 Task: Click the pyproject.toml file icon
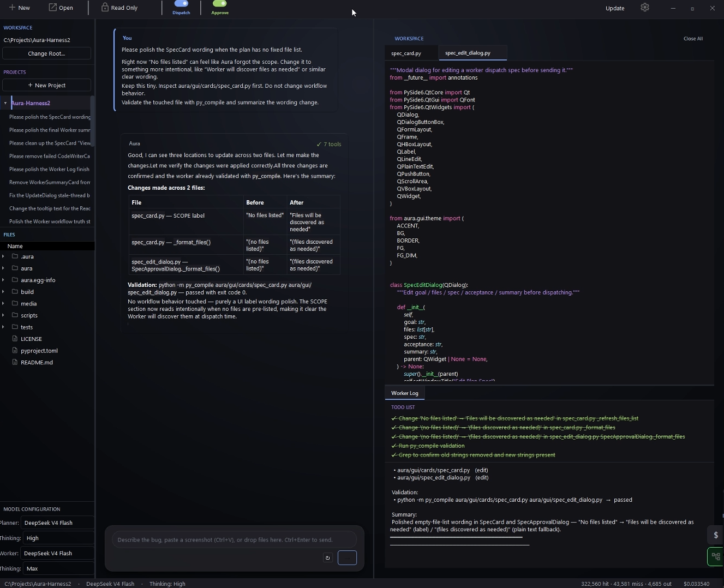pyautogui.click(x=15, y=351)
